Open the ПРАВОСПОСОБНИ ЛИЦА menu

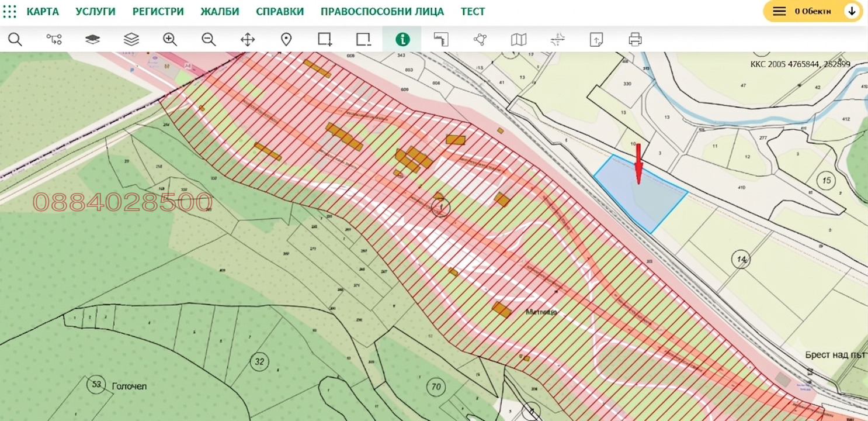click(x=382, y=12)
